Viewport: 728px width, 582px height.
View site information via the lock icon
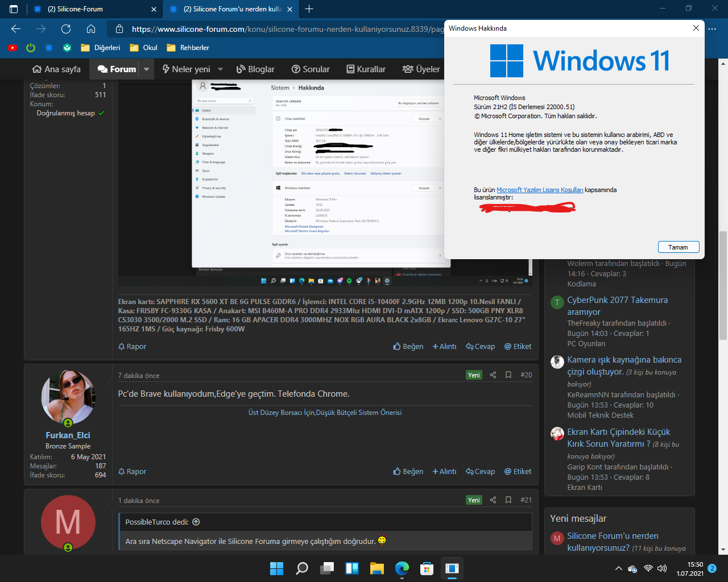[119, 29]
